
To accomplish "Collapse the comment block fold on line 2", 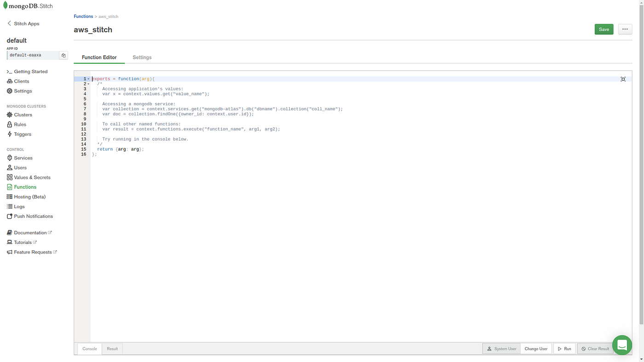I will coord(88,84).
